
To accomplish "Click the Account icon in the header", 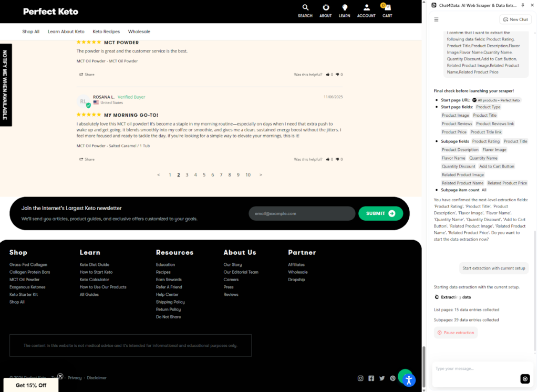I will click(366, 8).
